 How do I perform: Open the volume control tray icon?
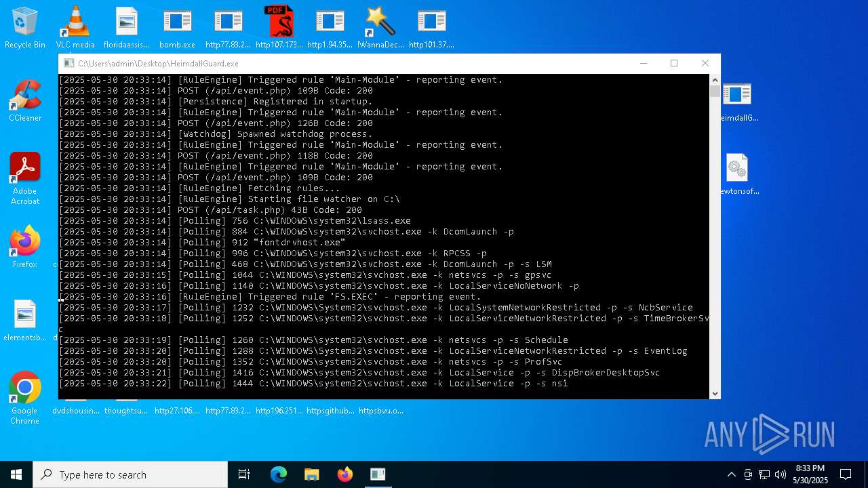pyautogui.click(x=781, y=474)
